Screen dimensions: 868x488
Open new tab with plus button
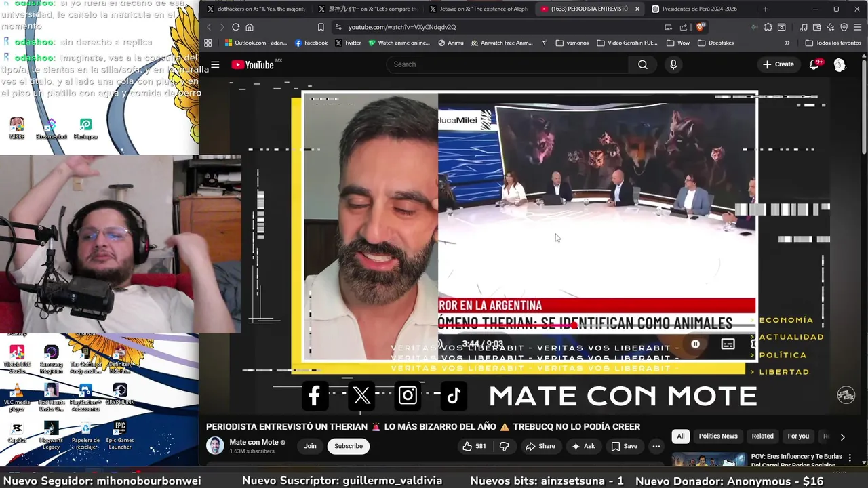point(765,9)
